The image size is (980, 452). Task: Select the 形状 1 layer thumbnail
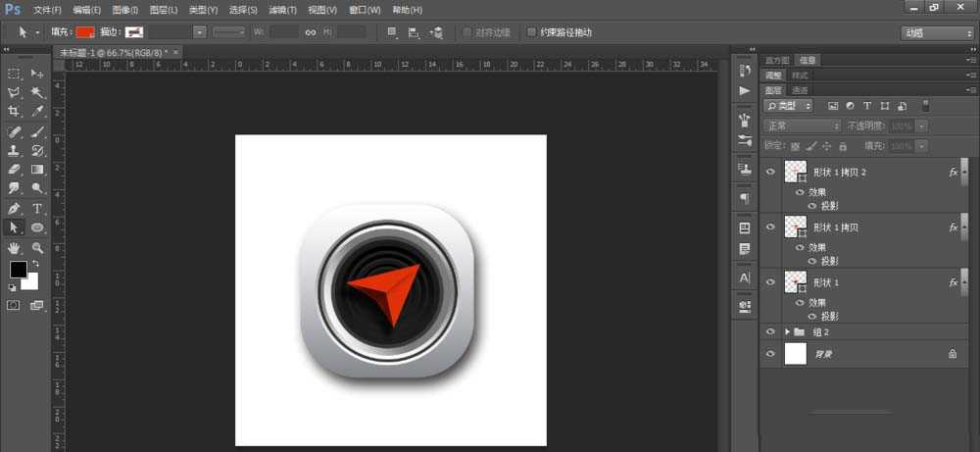coord(795,282)
